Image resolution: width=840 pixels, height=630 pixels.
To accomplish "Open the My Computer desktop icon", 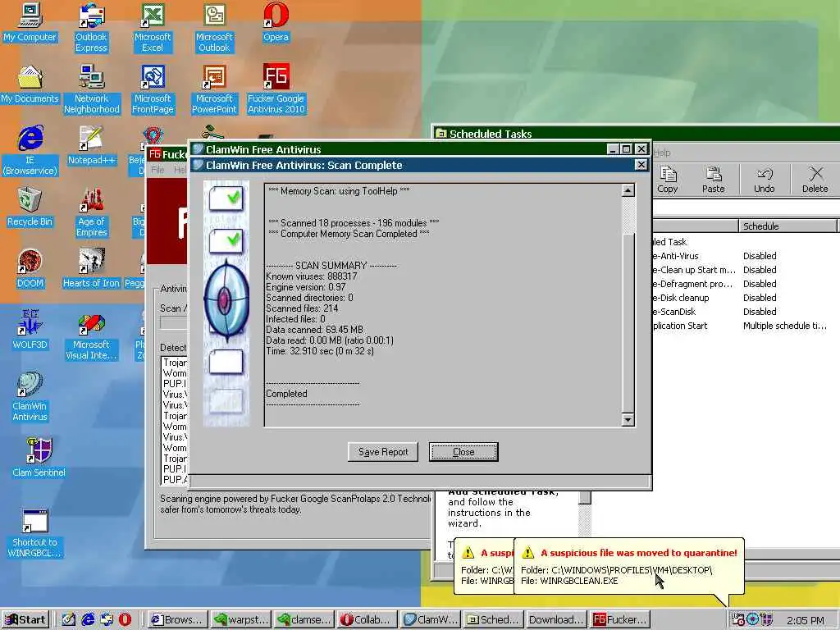I will [x=30, y=23].
